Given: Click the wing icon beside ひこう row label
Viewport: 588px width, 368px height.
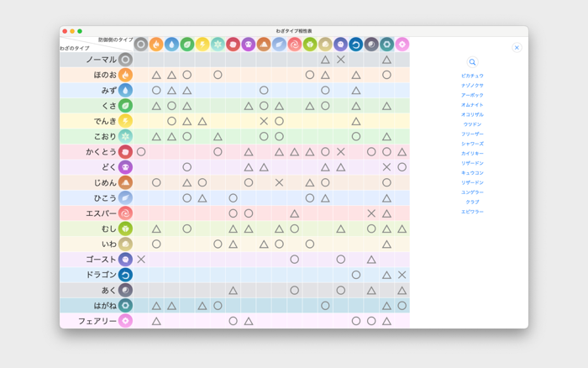Looking at the screenshot, I should pos(126,198).
